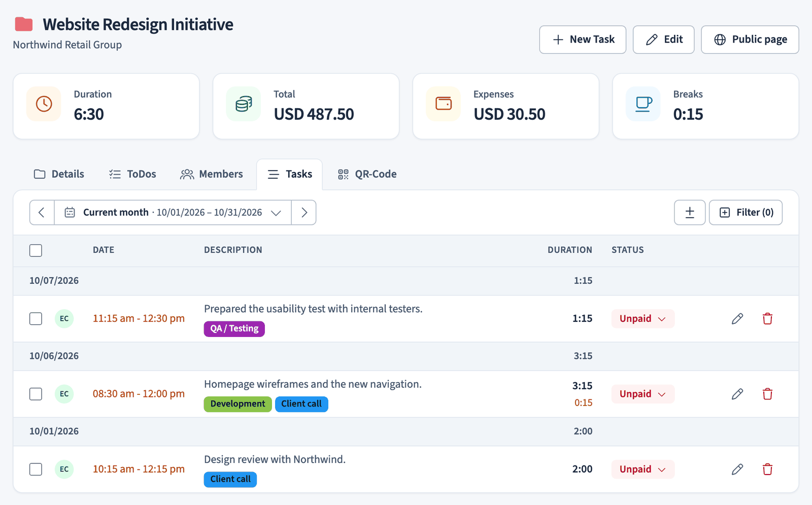This screenshot has width=812, height=505.
Task: Check the box for the usability test task
Action: click(x=36, y=319)
